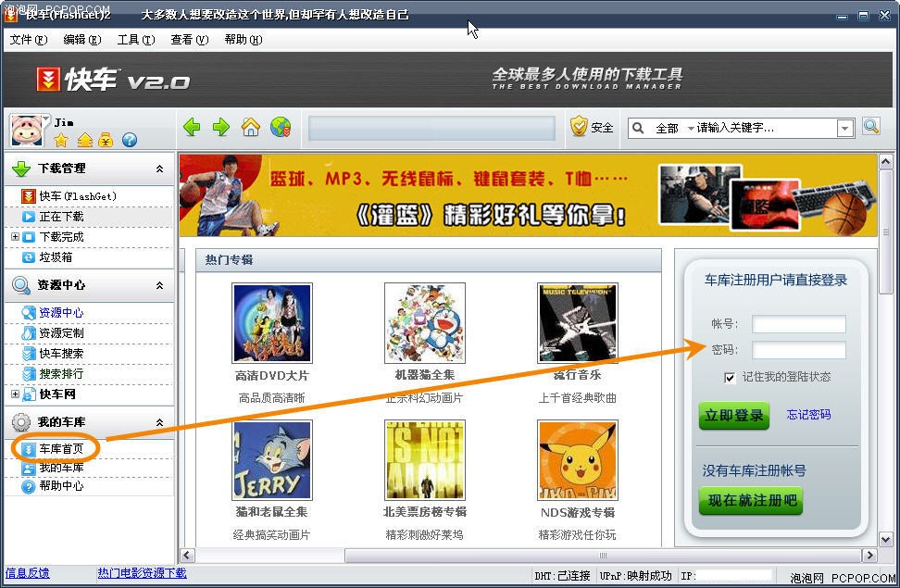Expand the 快车网 tree node
900x588 pixels.
pyautogui.click(x=15, y=394)
